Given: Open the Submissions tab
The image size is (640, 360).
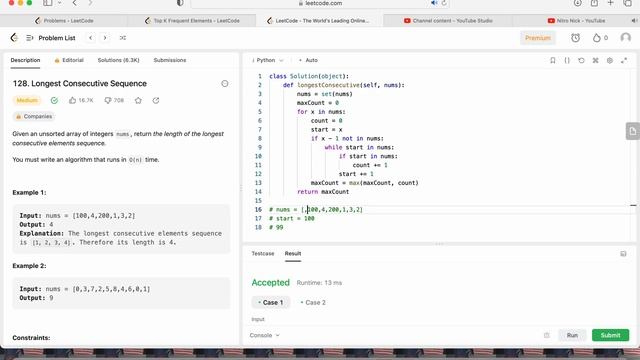Looking at the screenshot, I should tap(170, 60).
